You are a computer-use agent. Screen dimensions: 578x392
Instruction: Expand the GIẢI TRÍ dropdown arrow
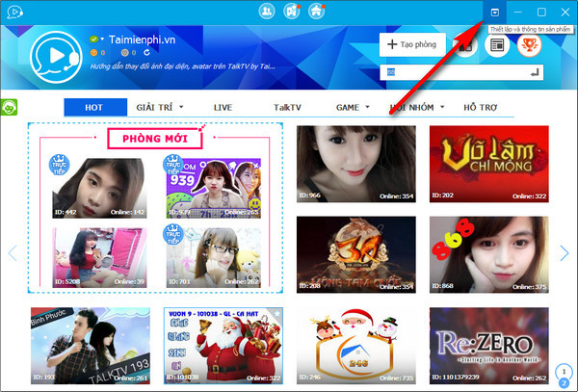(x=181, y=107)
